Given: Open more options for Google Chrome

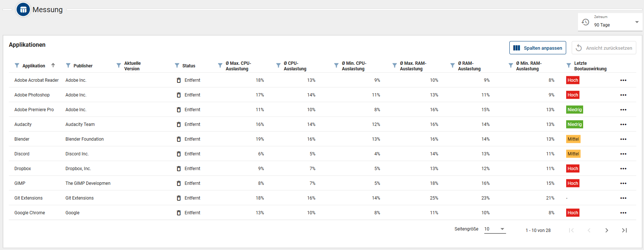Looking at the screenshot, I should click(623, 213).
